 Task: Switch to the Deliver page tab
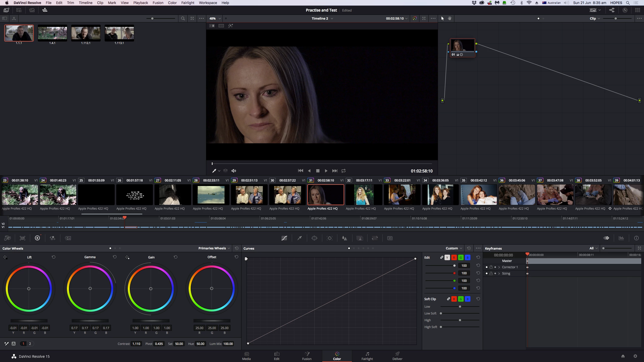coord(397,356)
